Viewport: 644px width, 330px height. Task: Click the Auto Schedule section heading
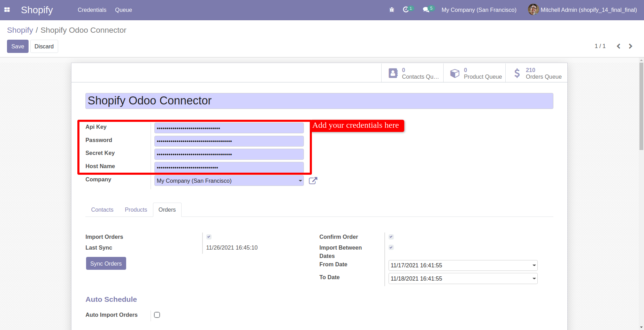pos(111,299)
